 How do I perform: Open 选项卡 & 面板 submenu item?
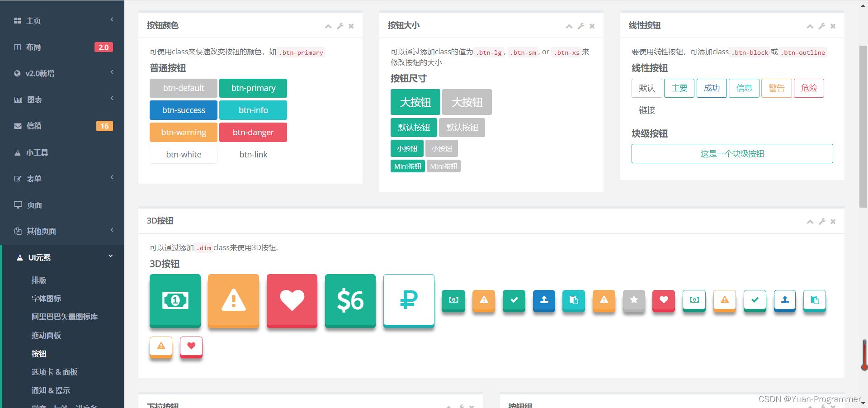click(55, 372)
